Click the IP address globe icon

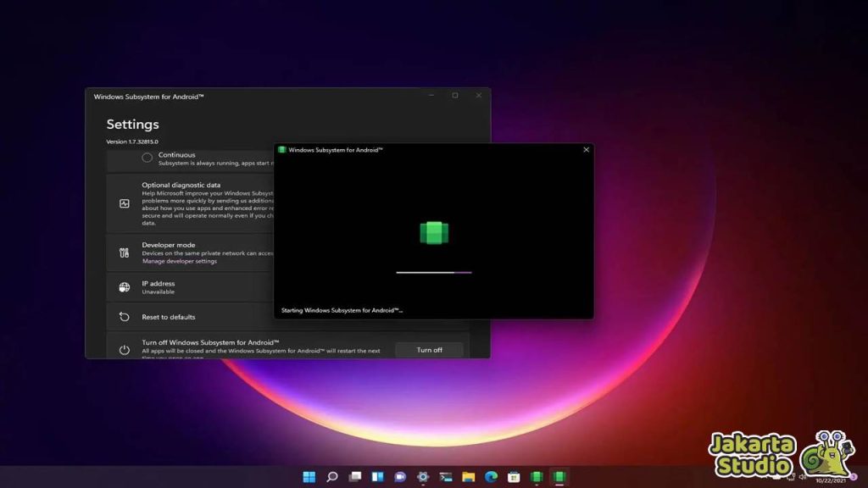[124, 286]
